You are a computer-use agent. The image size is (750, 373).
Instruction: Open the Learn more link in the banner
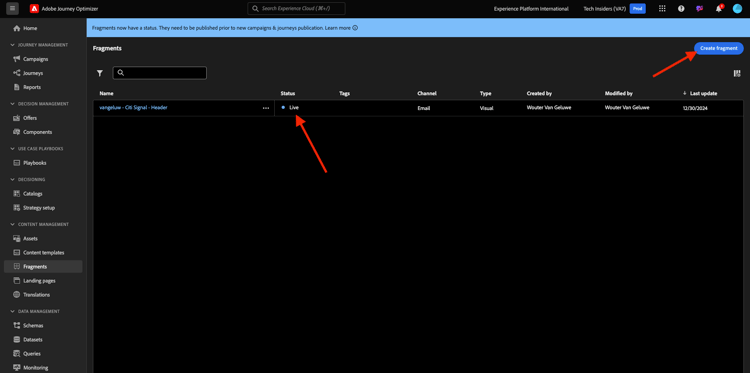338,28
